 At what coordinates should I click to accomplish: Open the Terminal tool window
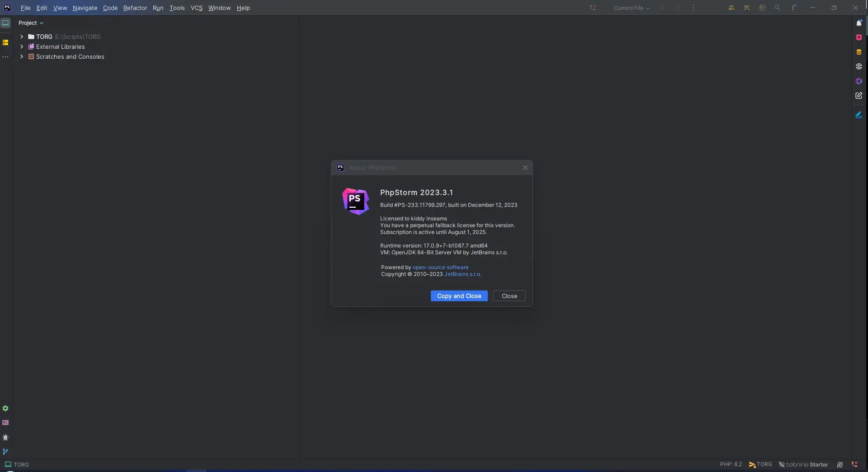click(x=5, y=423)
